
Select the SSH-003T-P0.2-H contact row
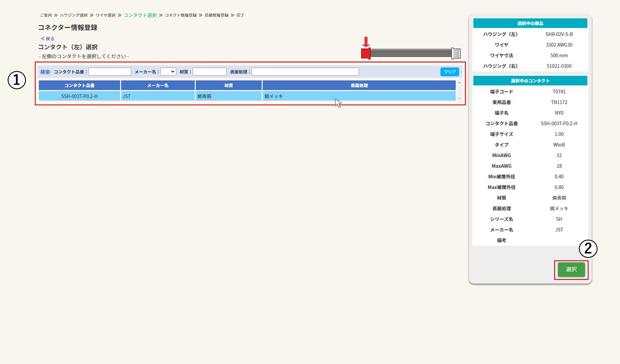(x=79, y=96)
